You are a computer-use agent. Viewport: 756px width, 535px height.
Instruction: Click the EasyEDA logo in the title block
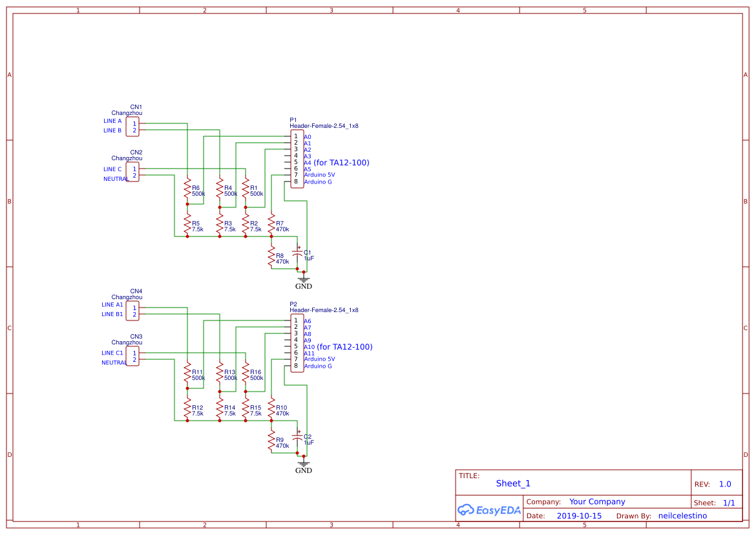pos(489,510)
